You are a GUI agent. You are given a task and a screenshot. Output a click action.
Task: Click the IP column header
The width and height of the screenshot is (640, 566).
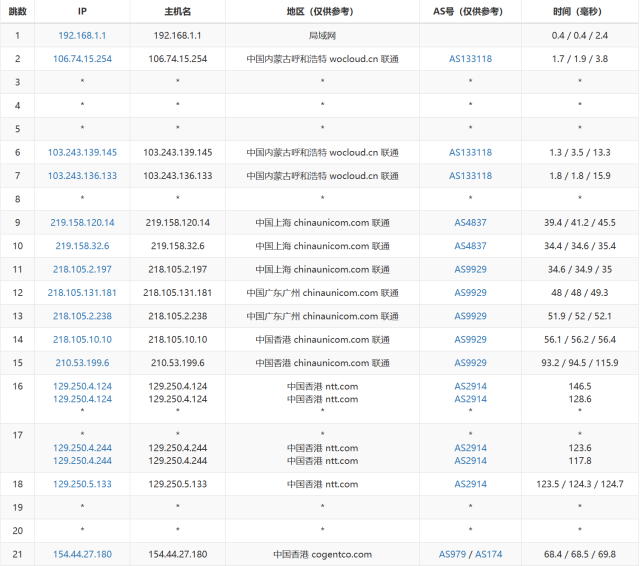pos(82,11)
